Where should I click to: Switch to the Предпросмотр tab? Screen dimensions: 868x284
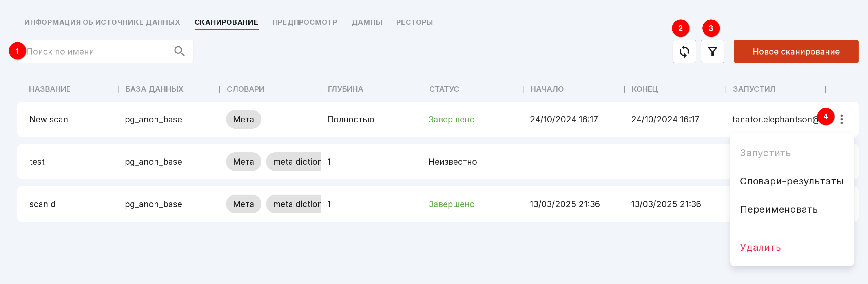pyautogui.click(x=305, y=22)
